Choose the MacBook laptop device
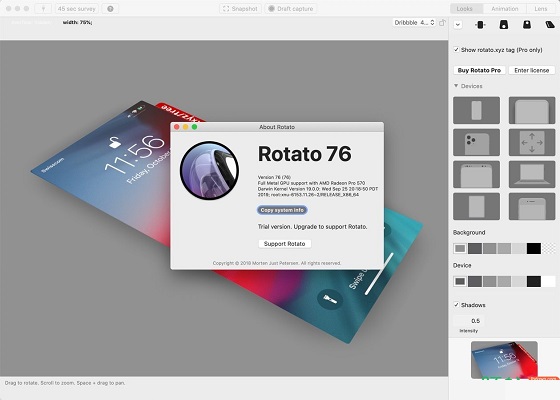 click(532, 174)
